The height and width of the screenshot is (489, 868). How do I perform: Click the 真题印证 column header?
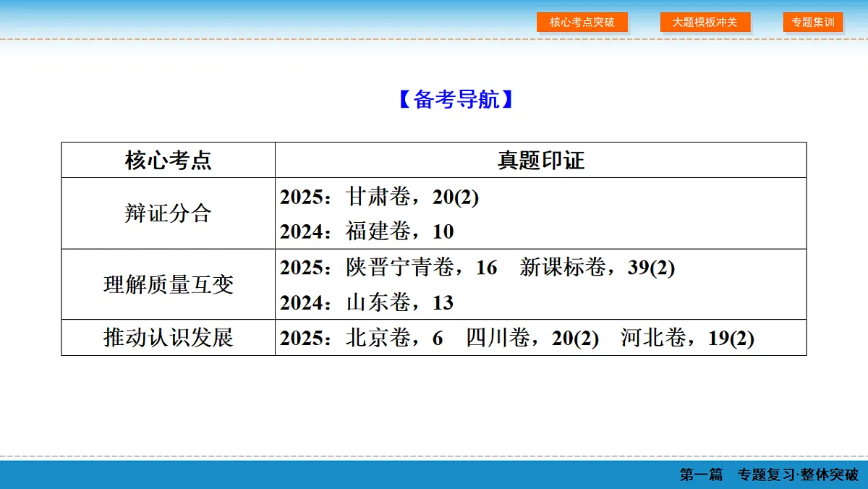point(541,160)
